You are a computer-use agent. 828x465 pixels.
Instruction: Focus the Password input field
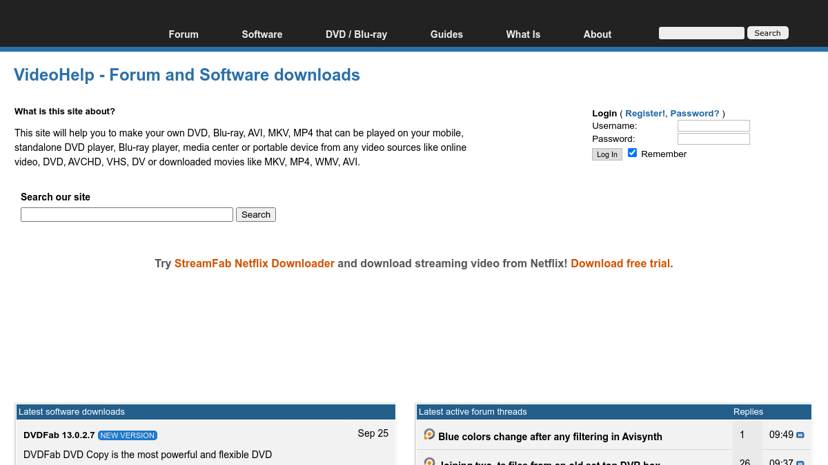pos(713,139)
